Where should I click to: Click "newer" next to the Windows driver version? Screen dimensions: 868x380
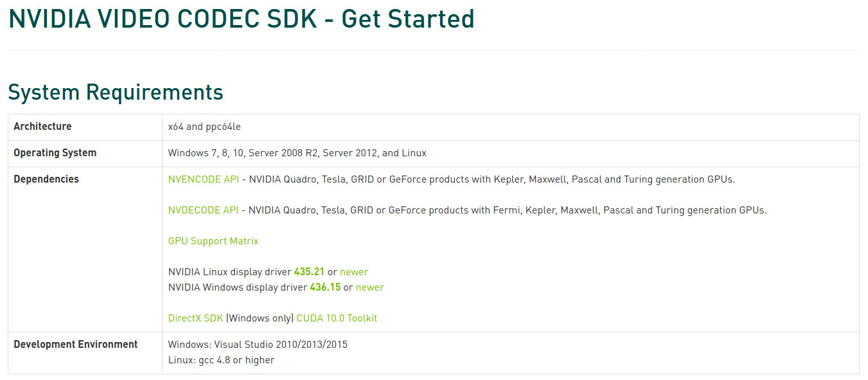click(369, 287)
